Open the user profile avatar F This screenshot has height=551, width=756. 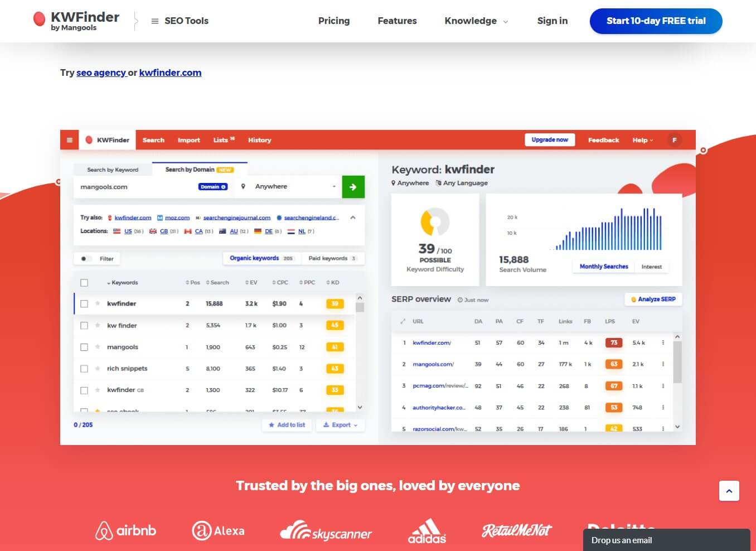(x=675, y=140)
